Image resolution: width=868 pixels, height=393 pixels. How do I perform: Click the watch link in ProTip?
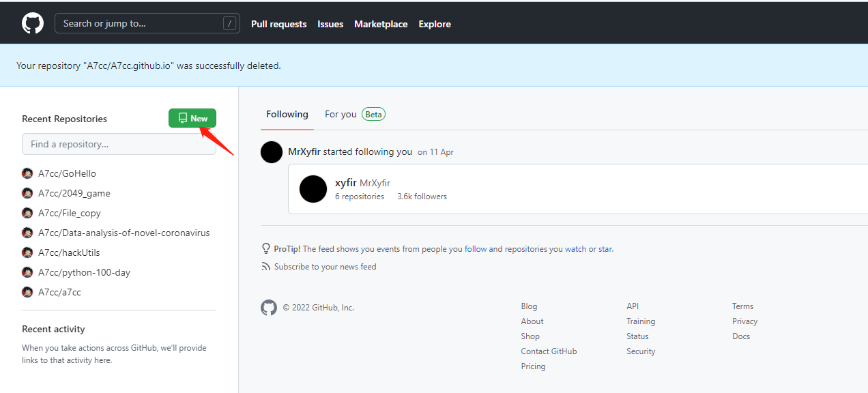575,249
